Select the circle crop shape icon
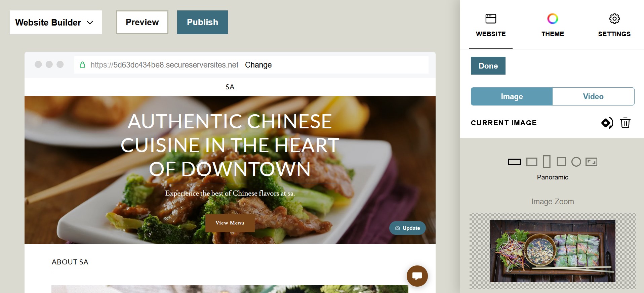The width and height of the screenshot is (644, 293). pos(576,162)
